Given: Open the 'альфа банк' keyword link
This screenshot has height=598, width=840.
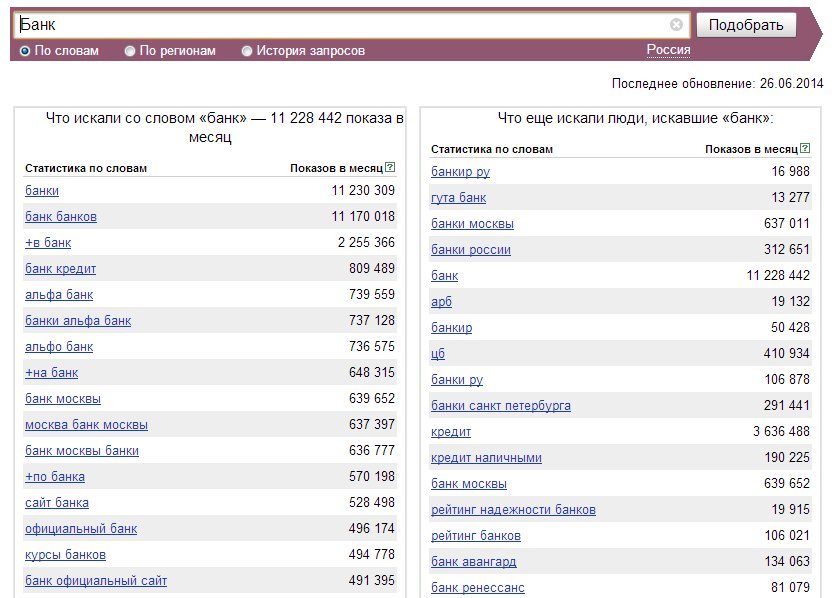Looking at the screenshot, I should click(x=59, y=295).
